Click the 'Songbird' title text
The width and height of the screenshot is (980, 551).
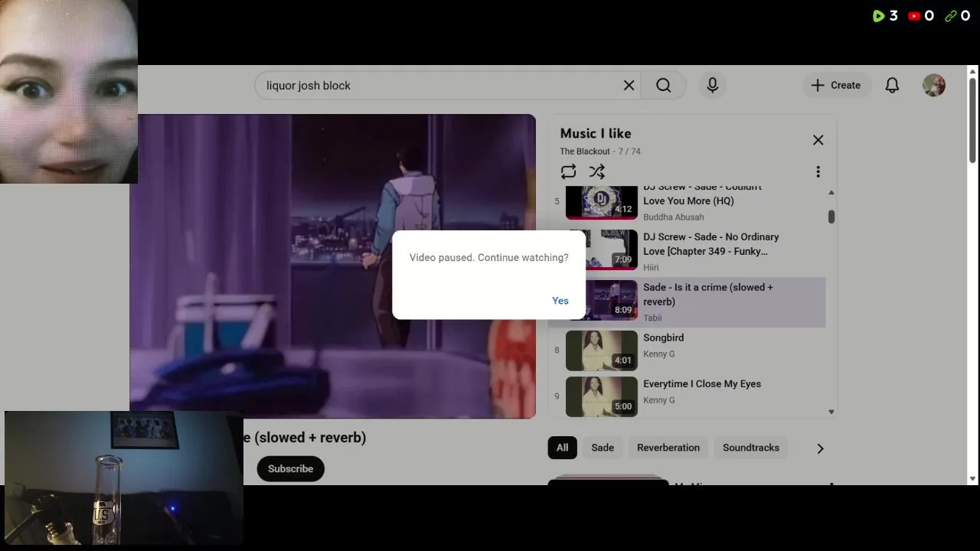click(x=664, y=337)
